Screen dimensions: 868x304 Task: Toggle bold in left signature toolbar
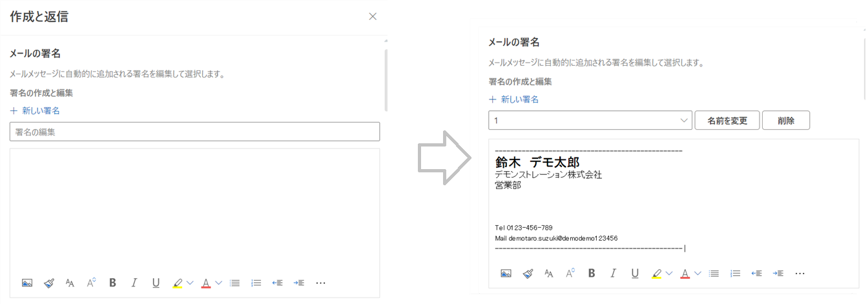(x=112, y=283)
